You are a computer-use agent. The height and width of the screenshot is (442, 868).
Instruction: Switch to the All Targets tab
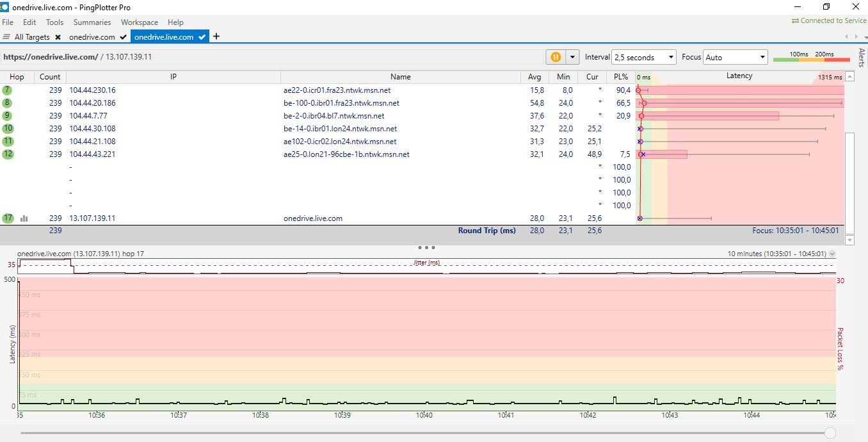(x=32, y=37)
